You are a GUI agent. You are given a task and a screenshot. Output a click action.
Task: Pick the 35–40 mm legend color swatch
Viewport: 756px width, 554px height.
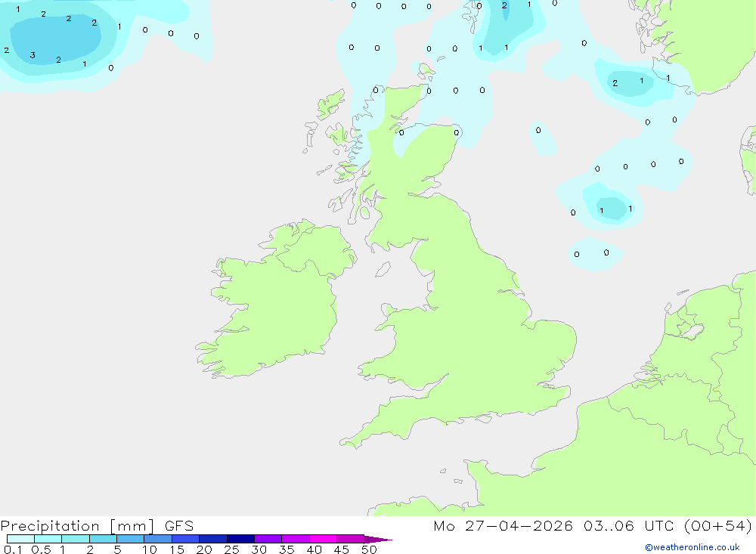point(296,539)
